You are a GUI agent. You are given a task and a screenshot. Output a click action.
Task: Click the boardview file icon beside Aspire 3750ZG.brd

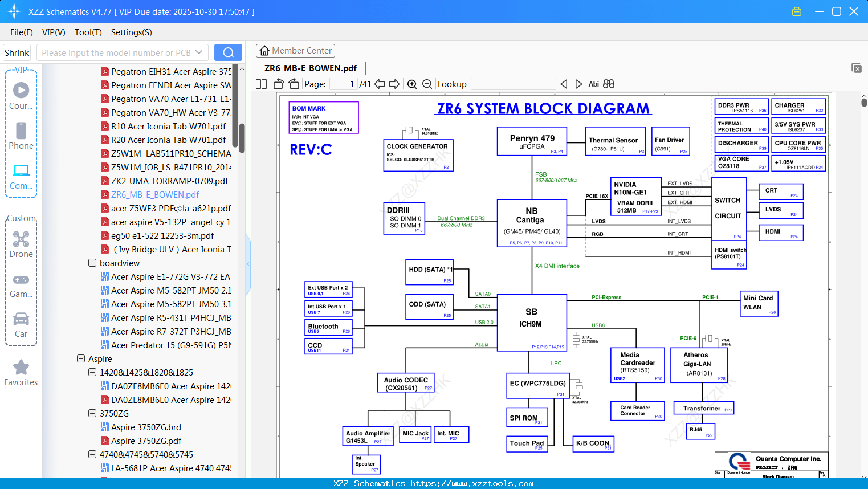click(105, 427)
